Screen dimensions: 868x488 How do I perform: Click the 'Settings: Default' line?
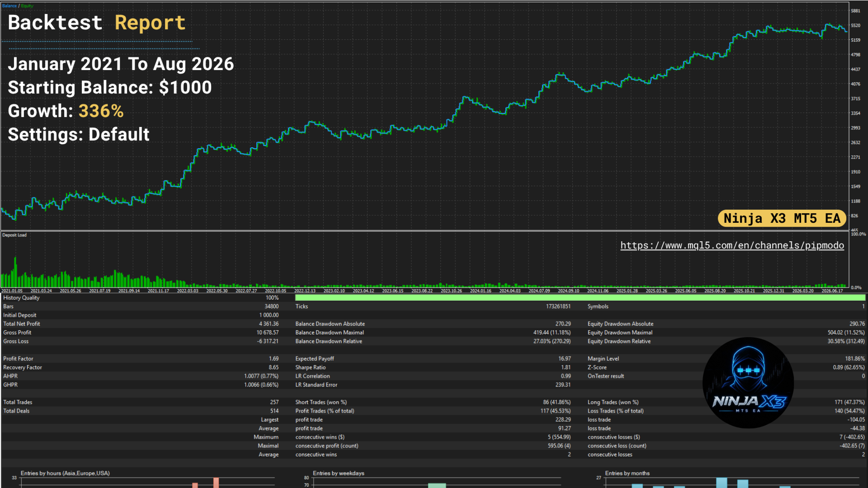click(x=79, y=135)
